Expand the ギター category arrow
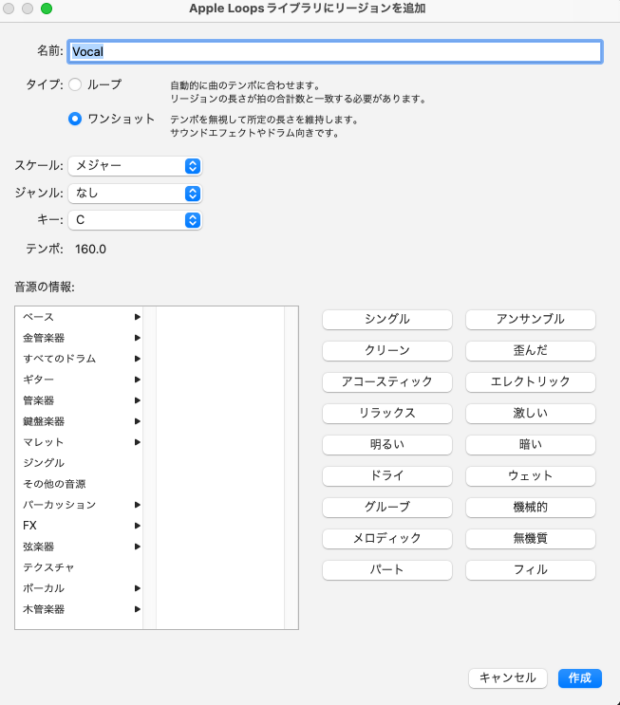 click(138, 379)
